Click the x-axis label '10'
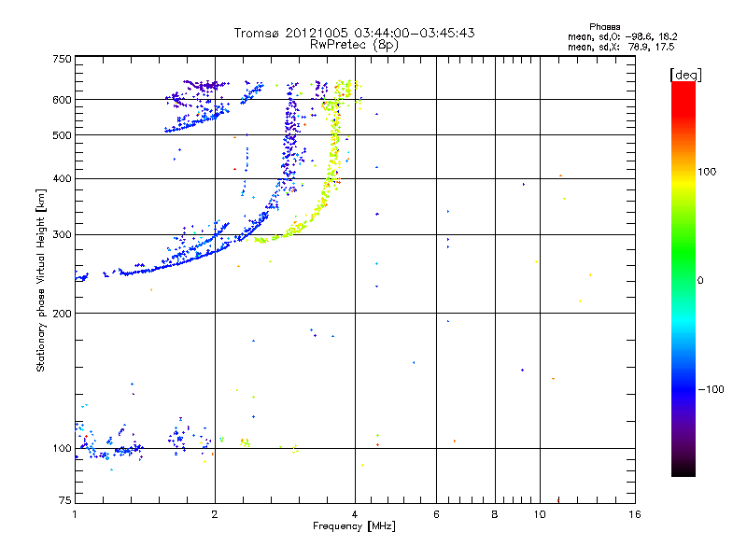747x560 pixels. point(540,514)
